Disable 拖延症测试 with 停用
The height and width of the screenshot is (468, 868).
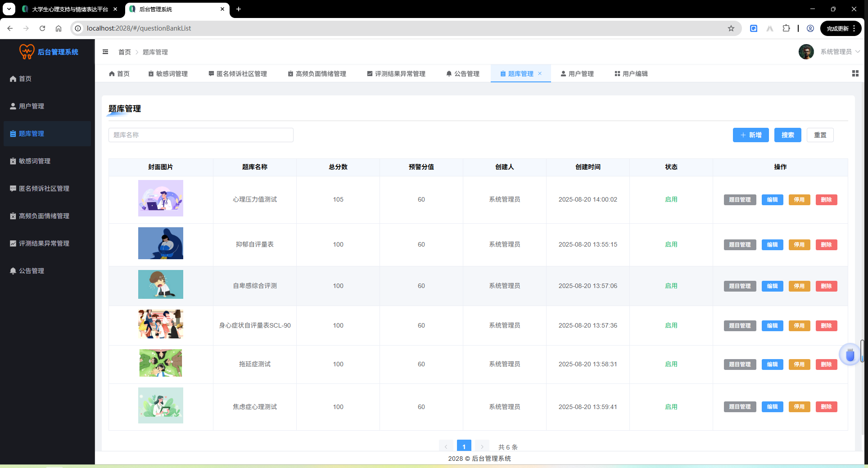click(x=800, y=364)
